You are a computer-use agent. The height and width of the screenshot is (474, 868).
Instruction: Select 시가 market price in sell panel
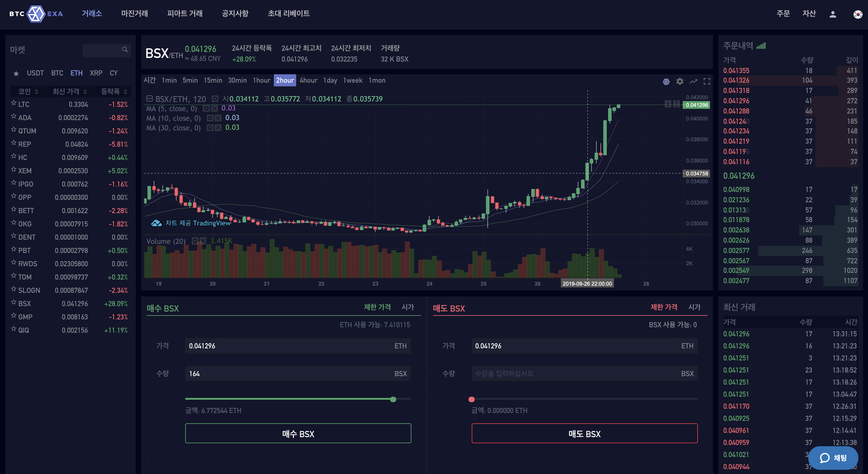click(x=694, y=307)
